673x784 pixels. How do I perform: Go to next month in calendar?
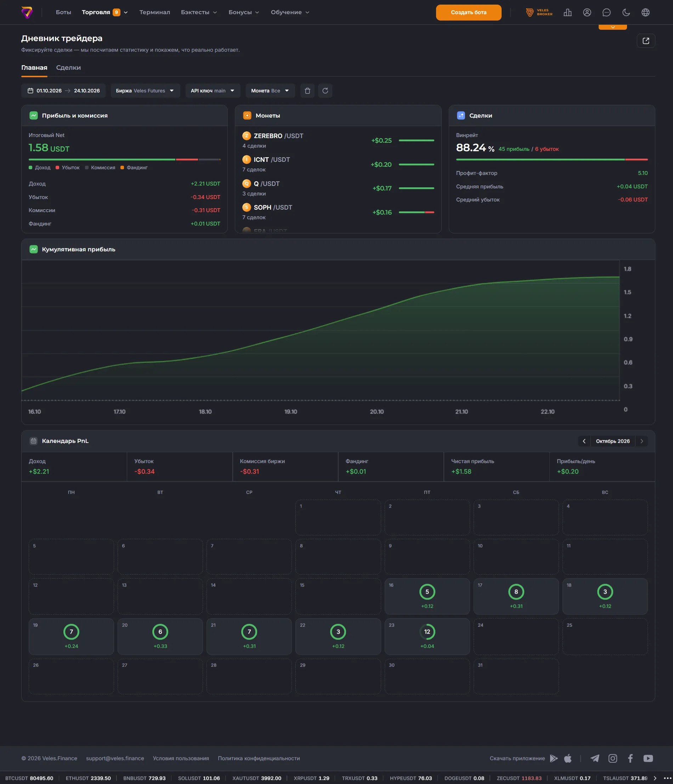(x=641, y=441)
